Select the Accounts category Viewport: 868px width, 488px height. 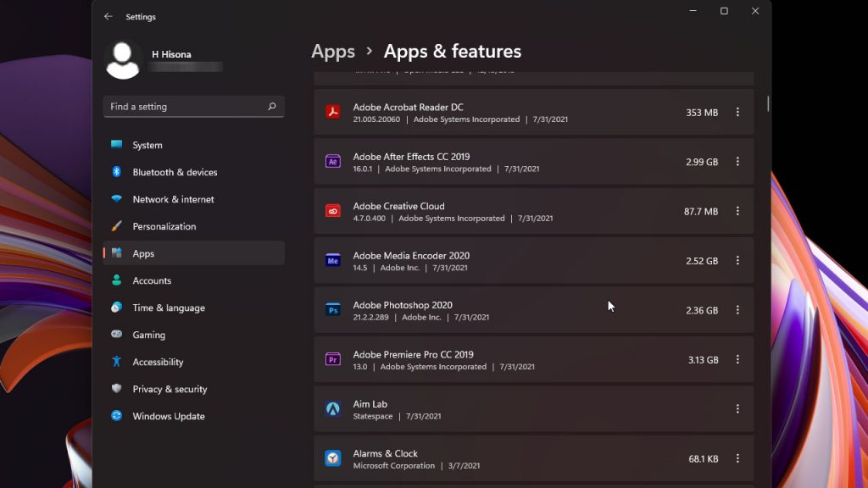194,280
